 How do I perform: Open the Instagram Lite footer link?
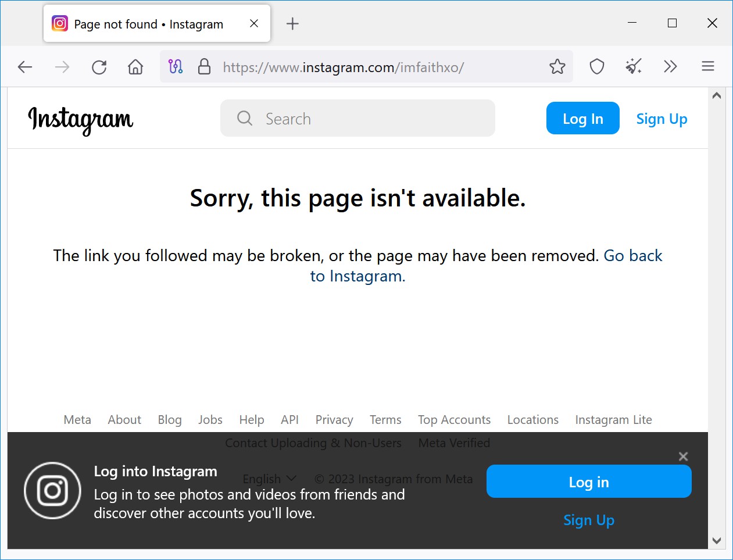pos(613,420)
